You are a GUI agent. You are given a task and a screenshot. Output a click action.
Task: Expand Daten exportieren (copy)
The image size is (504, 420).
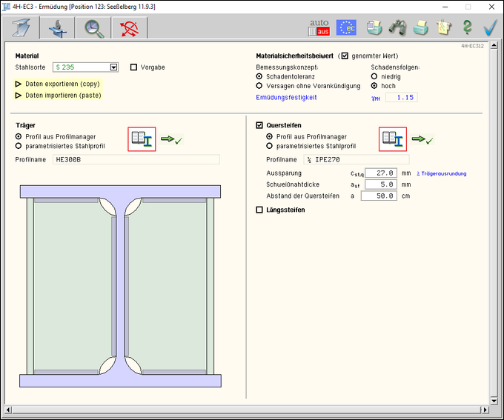pos(19,84)
